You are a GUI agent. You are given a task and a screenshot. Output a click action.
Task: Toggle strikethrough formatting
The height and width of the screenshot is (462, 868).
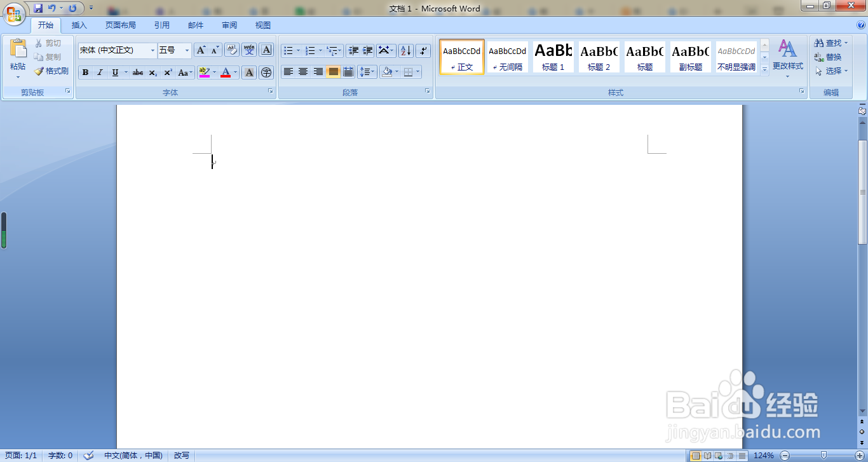pos(138,72)
